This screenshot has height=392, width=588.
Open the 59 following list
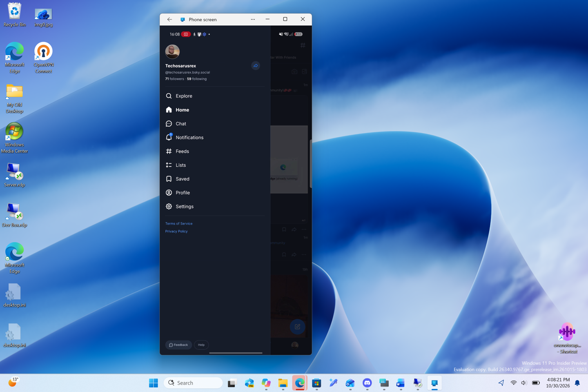pos(197,79)
